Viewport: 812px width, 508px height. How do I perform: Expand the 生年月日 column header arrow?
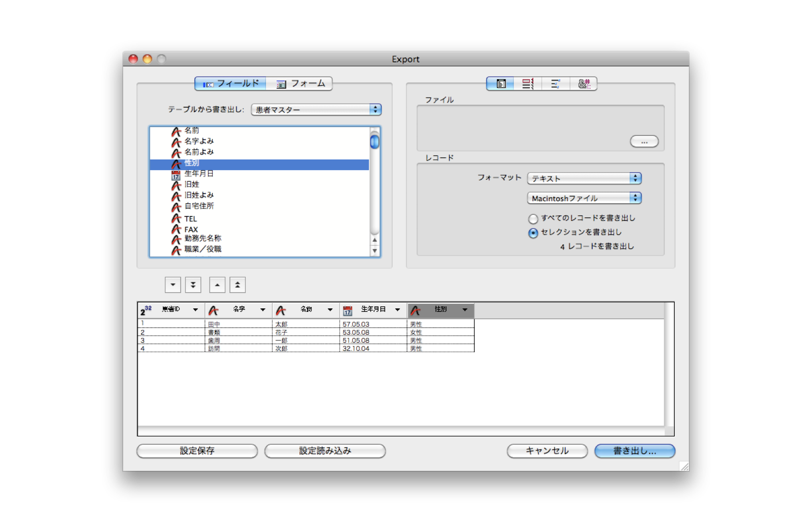(x=397, y=309)
